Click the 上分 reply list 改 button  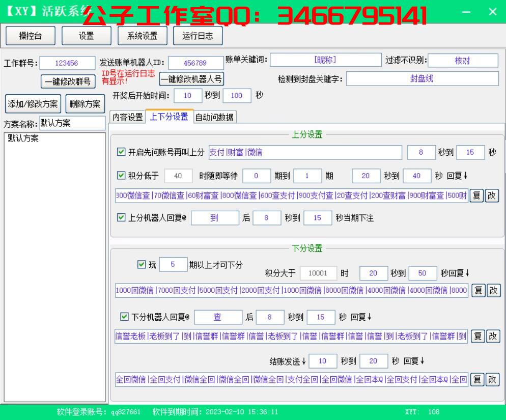click(x=491, y=195)
